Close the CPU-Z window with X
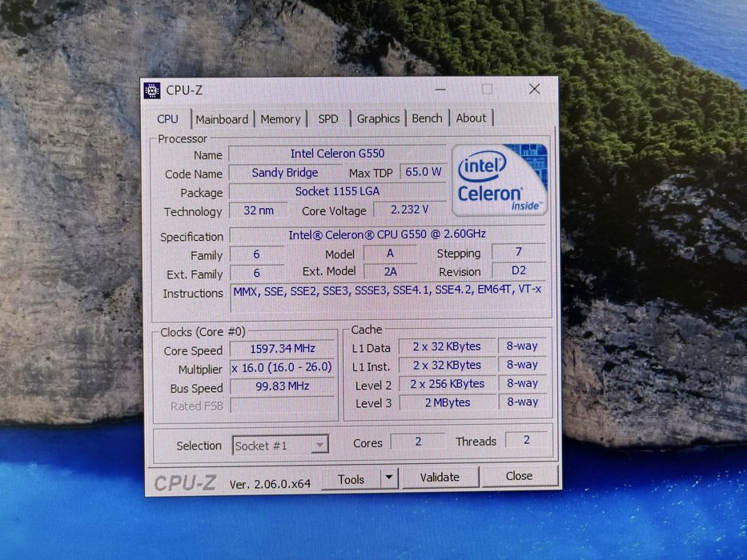Screen dimensions: 747x560 click(x=535, y=89)
